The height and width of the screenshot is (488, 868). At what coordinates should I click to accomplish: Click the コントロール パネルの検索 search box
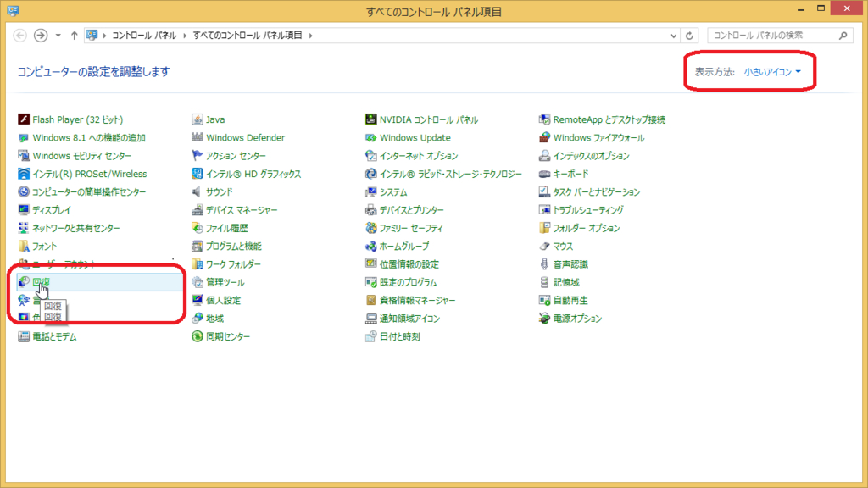coord(780,36)
